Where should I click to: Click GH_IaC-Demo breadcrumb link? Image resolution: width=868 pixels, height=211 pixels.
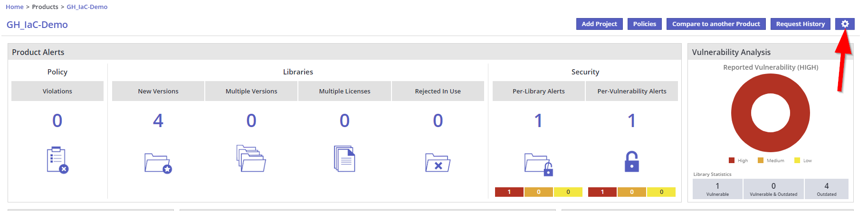pos(87,7)
